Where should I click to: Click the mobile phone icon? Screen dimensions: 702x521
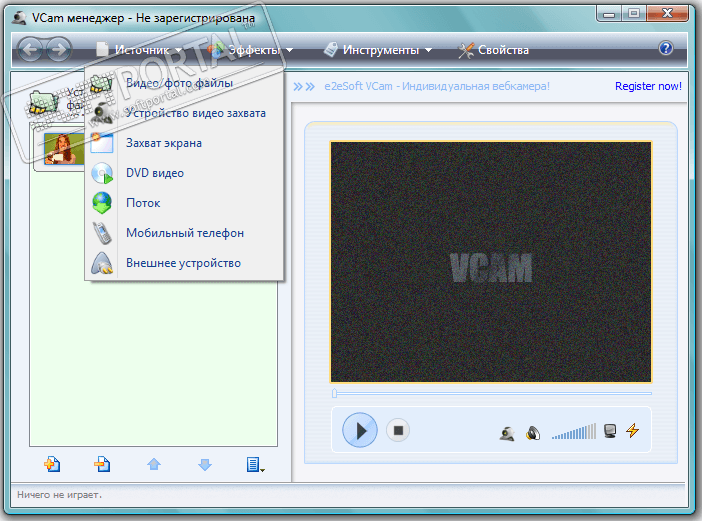point(102,233)
